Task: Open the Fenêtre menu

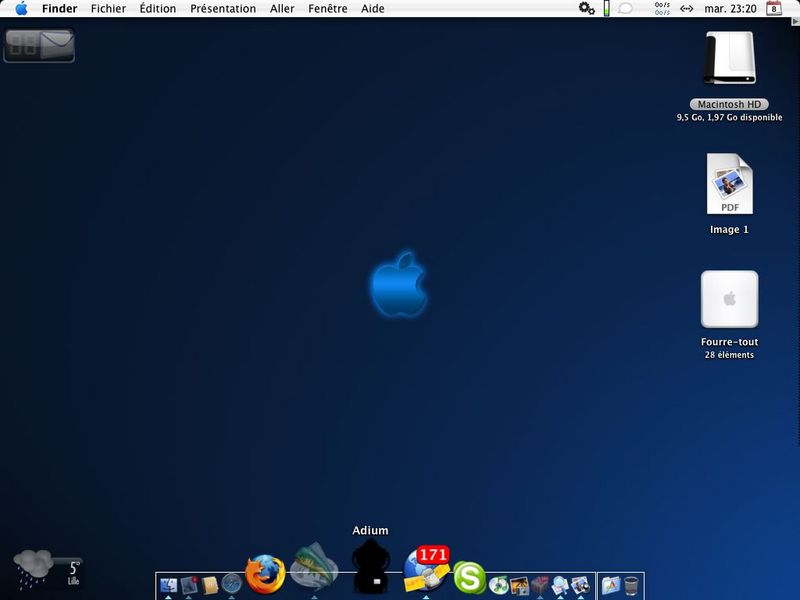Action: tap(328, 9)
